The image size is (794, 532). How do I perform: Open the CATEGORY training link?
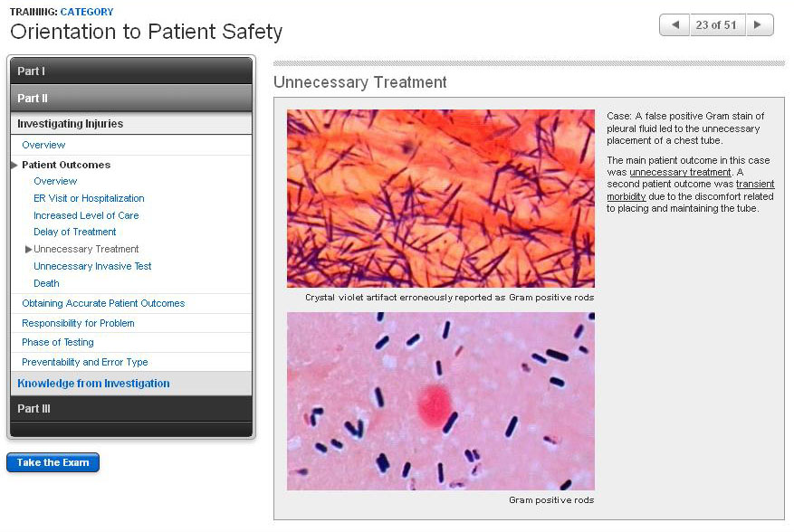(x=87, y=12)
